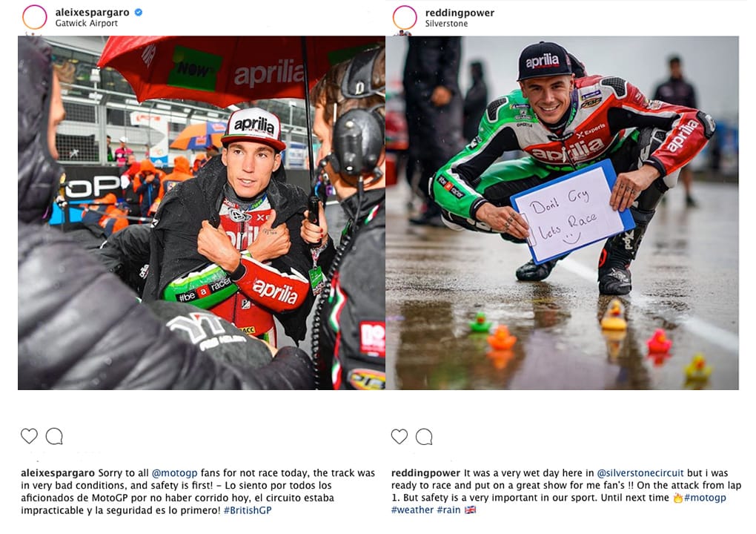Open comments on reddingpower post
The image size is (756, 534).
[x=424, y=437]
